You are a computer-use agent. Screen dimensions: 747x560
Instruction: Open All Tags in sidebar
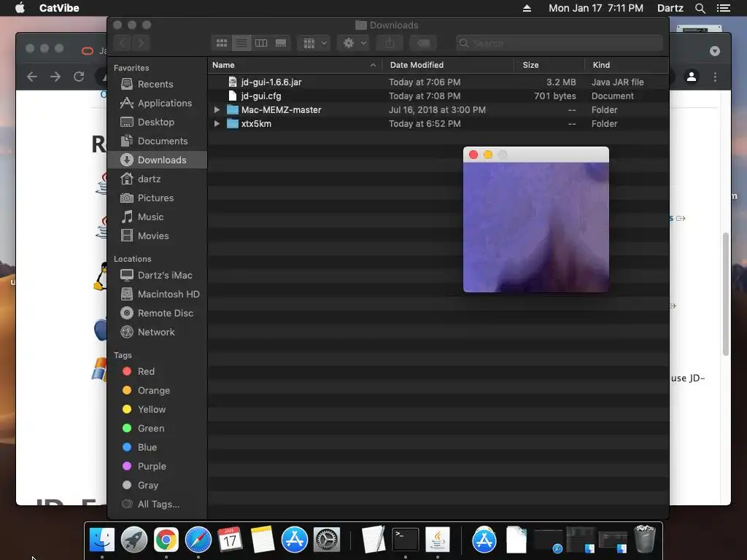(158, 505)
